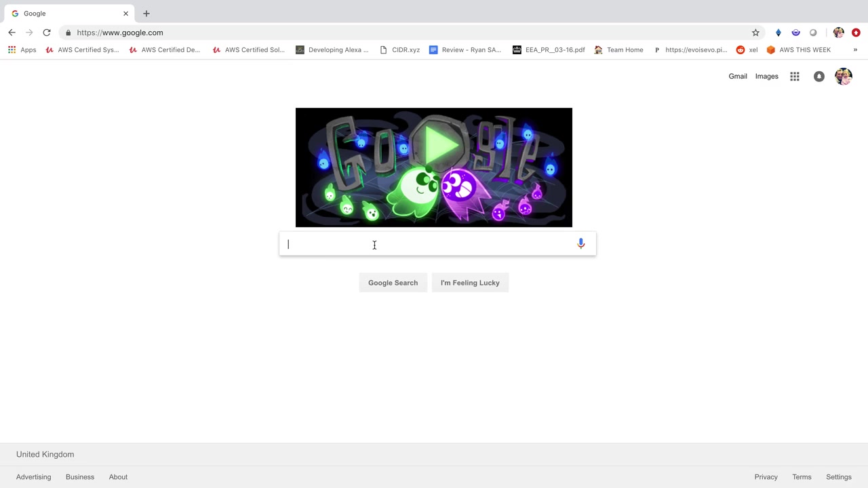The image size is (868, 488).
Task: View site security info via the lock icon
Action: pyautogui.click(x=68, y=33)
